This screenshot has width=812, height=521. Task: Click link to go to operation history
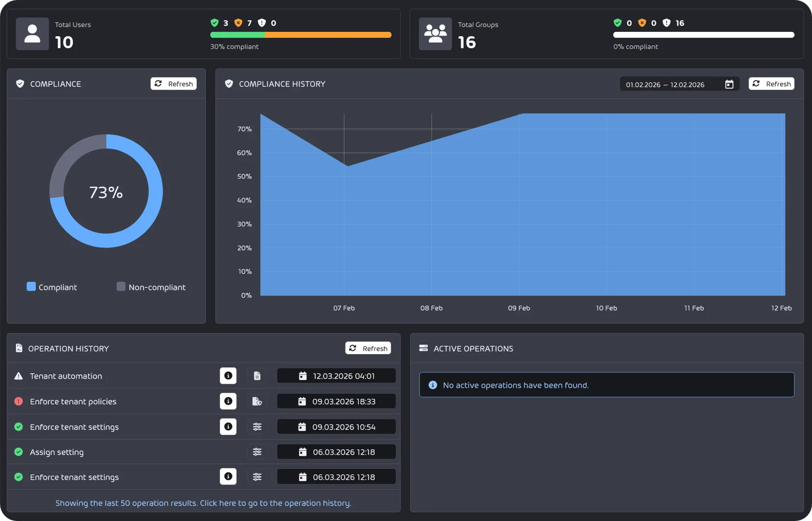coord(203,503)
